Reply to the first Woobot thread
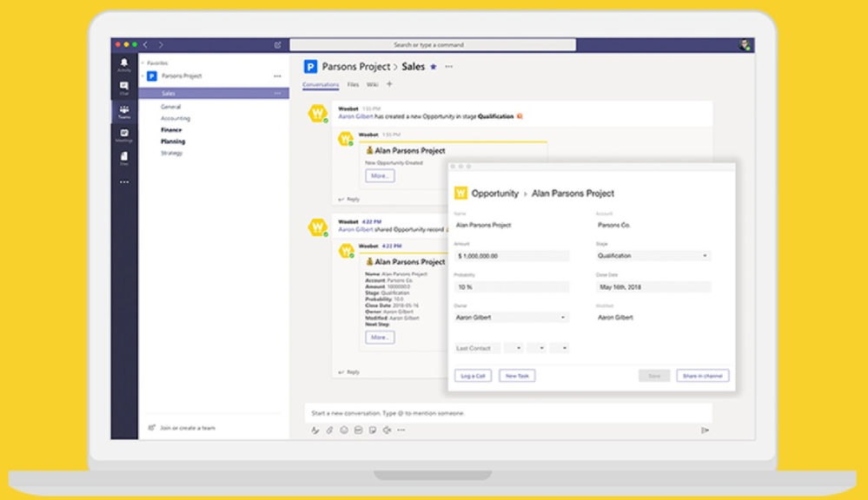 [349, 199]
